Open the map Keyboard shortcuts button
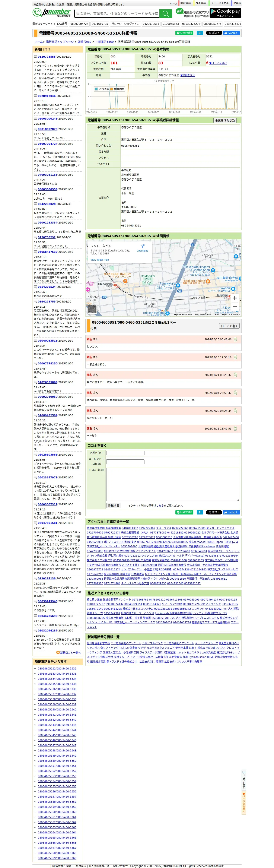This screenshot has height=868, width=274. pyautogui.click(x=183, y=314)
